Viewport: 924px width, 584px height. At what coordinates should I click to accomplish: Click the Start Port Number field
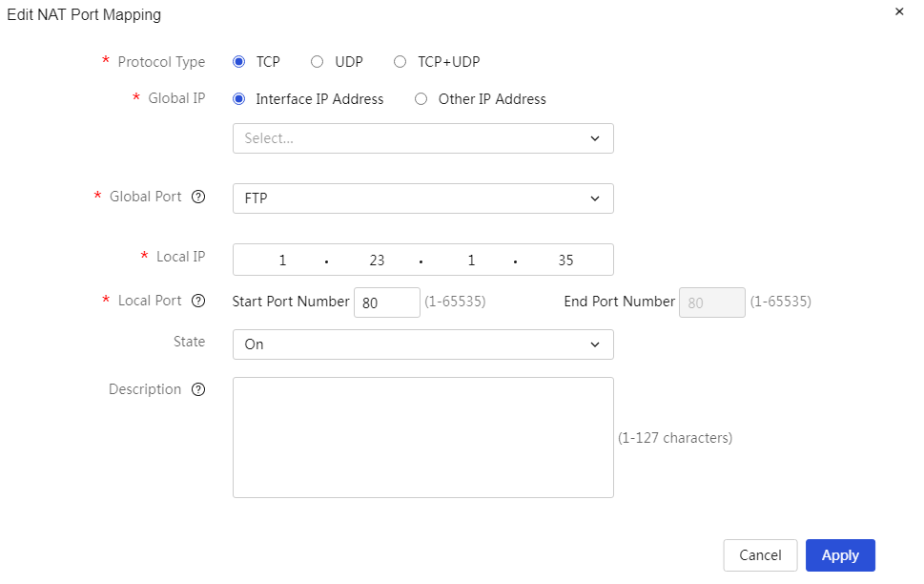pyautogui.click(x=387, y=302)
